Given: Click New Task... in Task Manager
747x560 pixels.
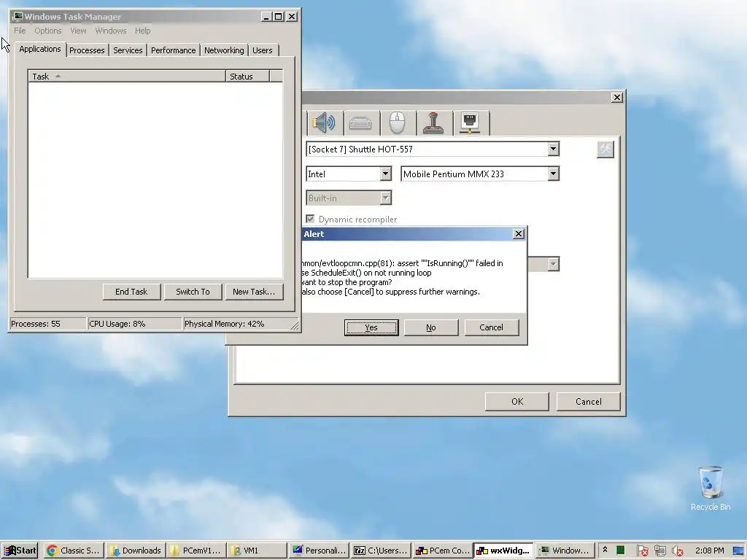Looking at the screenshot, I should [x=254, y=292].
